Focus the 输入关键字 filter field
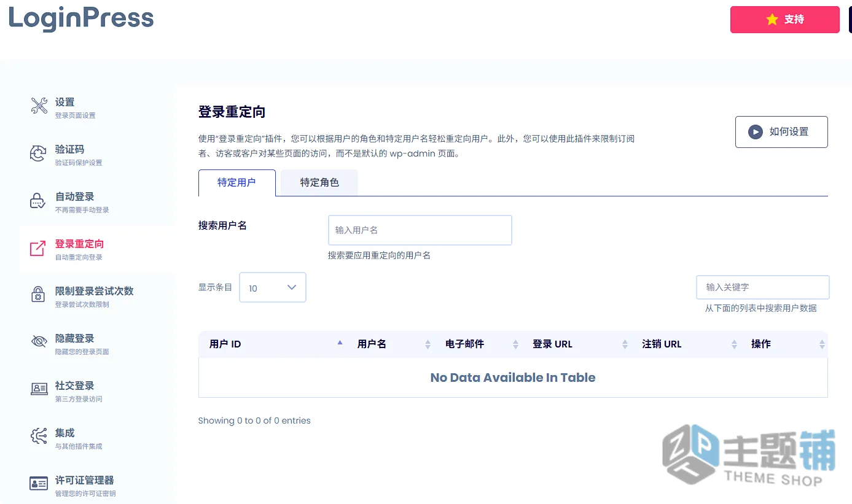This screenshot has width=852, height=504. pos(762,287)
